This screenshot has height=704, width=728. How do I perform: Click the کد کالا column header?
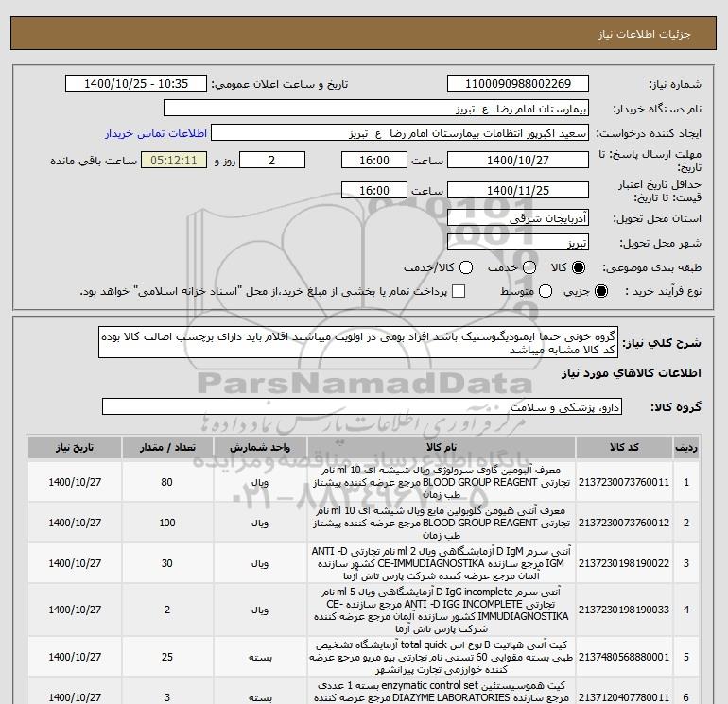point(624,447)
